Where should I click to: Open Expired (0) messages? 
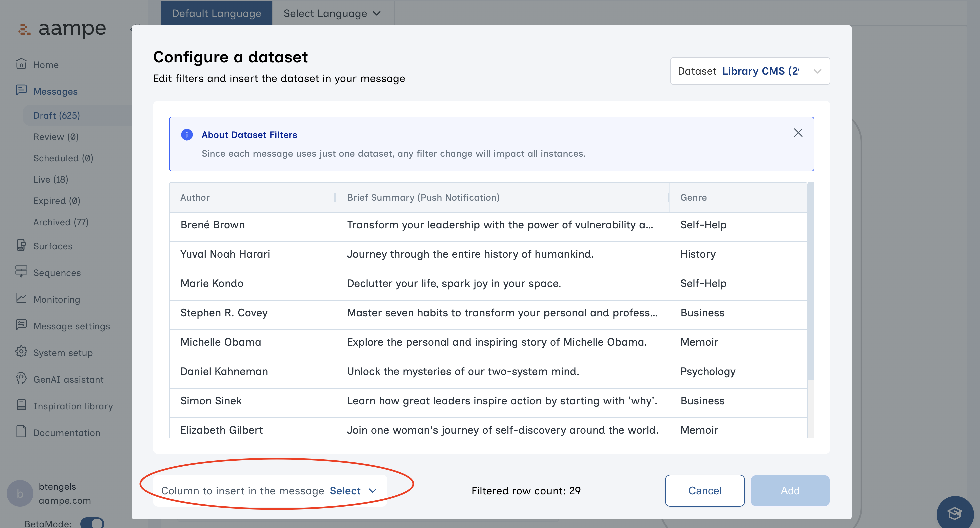pyautogui.click(x=57, y=200)
